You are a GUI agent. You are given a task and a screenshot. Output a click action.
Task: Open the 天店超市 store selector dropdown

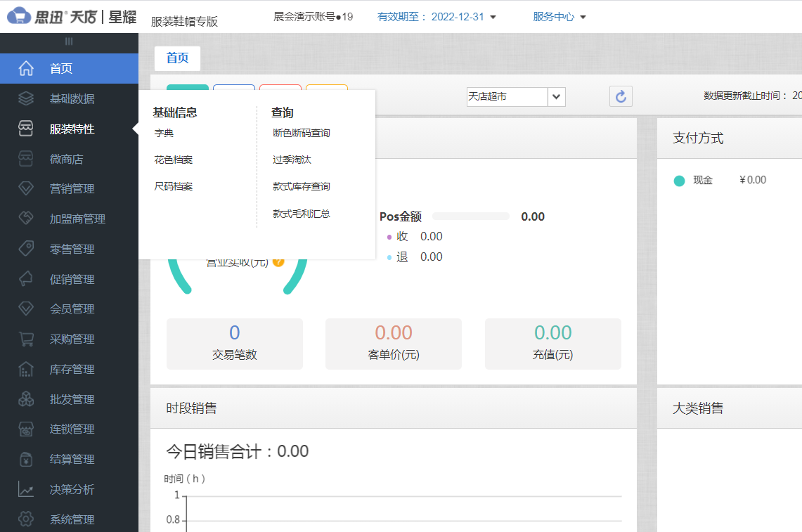[555, 96]
